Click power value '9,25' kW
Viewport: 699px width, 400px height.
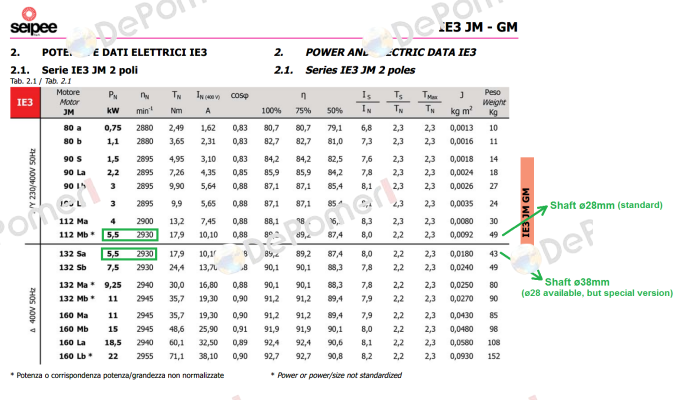click(x=113, y=285)
